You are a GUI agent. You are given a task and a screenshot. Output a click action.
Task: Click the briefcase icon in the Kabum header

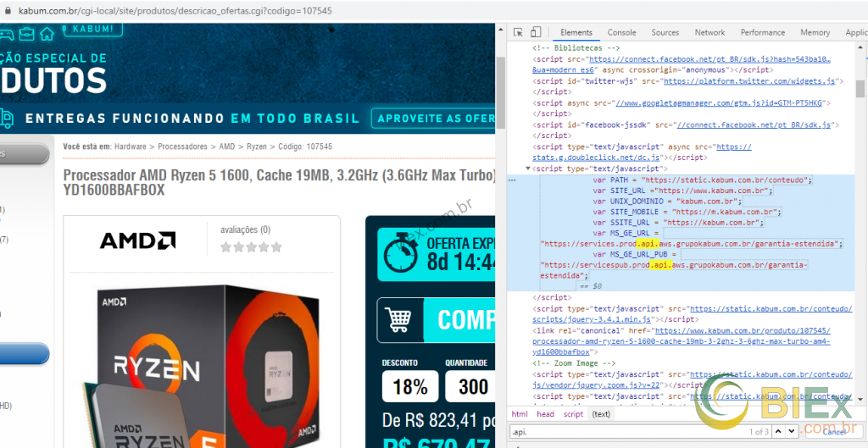coord(26,34)
